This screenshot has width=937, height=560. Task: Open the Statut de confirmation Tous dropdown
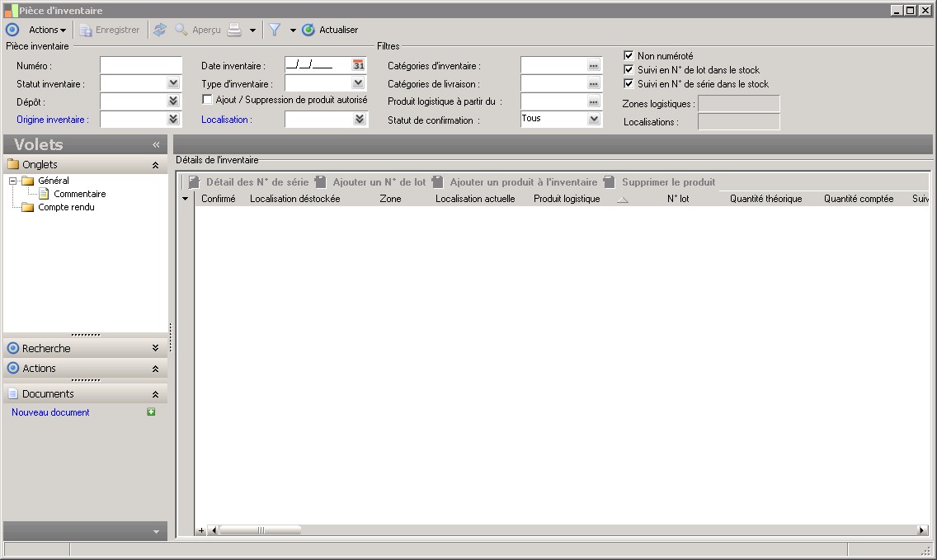(593, 119)
